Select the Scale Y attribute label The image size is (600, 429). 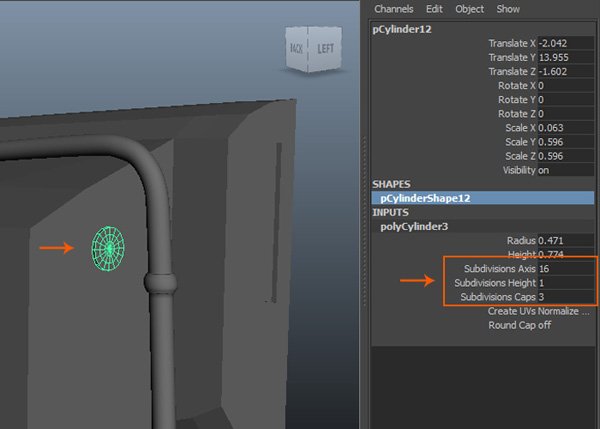(x=520, y=142)
